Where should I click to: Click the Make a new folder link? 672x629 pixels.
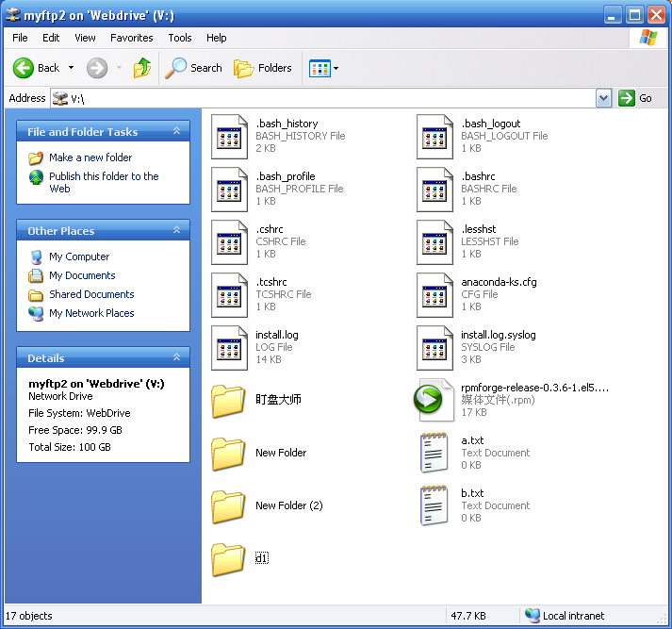(90, 157)
